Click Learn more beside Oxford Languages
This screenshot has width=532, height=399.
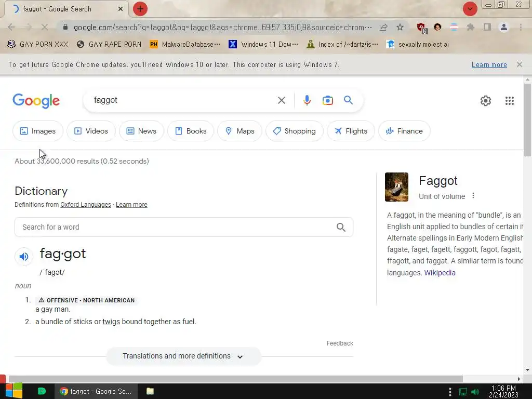pyautogui.click(x=131, y=205)
